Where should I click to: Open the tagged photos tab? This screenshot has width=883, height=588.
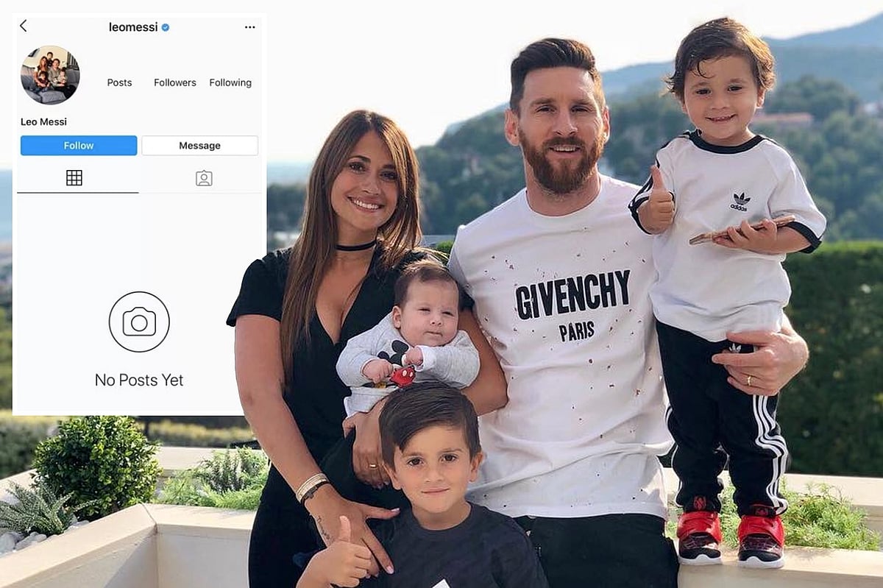coord(204,178)
